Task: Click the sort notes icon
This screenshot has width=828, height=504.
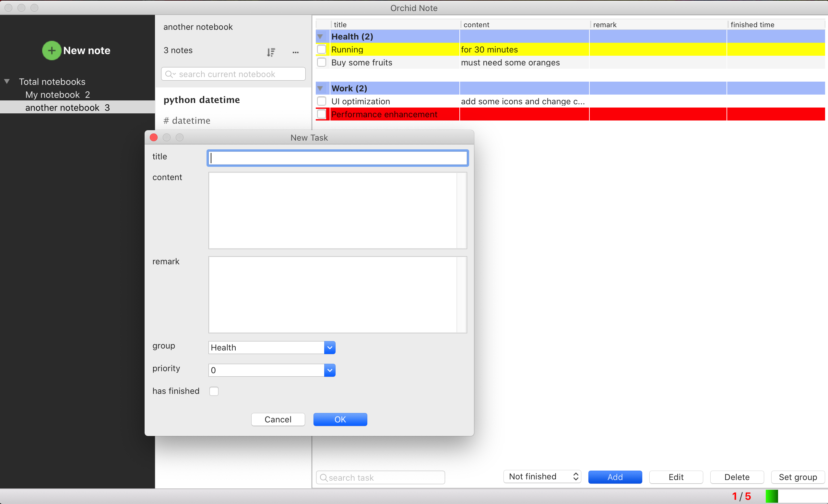Action: pyautogui.click(x=271, y=52)
